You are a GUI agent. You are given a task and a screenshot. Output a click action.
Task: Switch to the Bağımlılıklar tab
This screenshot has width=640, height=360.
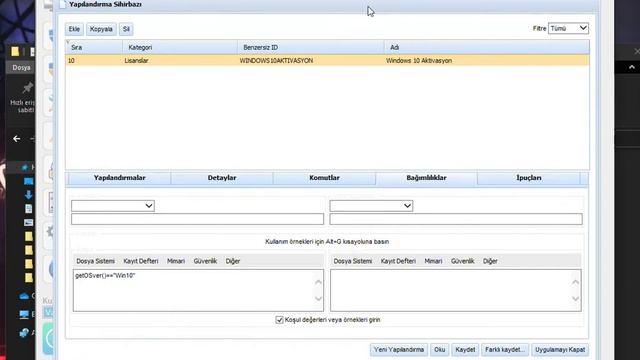[x=427, y=178]
